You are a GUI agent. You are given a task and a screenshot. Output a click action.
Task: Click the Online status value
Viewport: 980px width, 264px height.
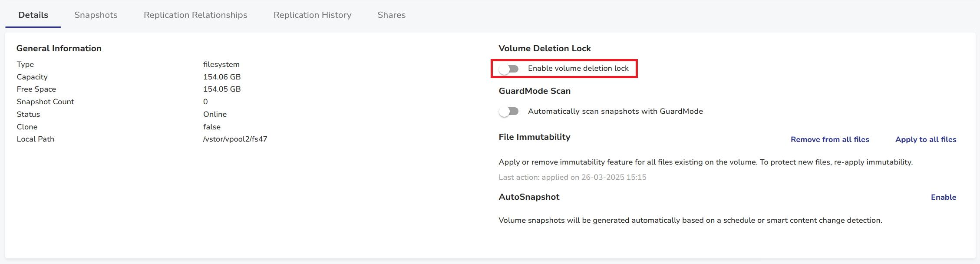coord(215,114)
